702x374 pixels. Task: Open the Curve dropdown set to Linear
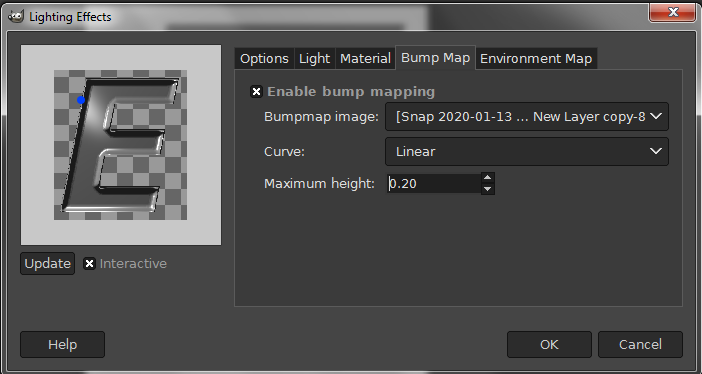coord(526,151)
